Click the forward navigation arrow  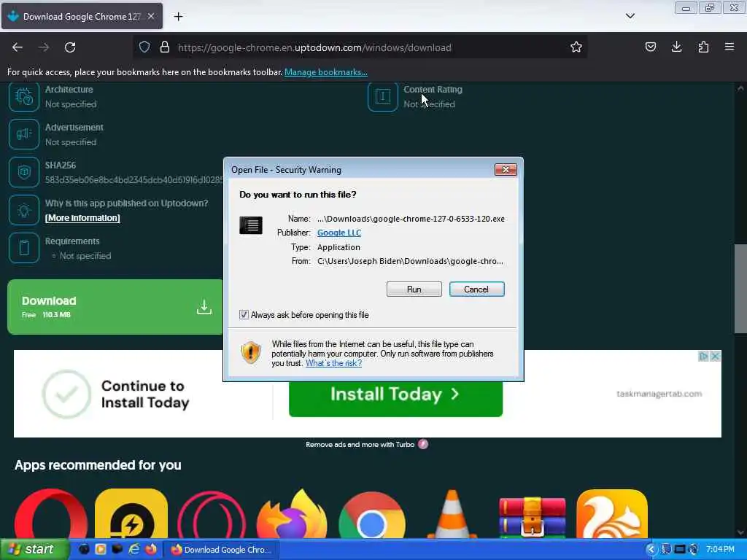(x=44, y=47)
